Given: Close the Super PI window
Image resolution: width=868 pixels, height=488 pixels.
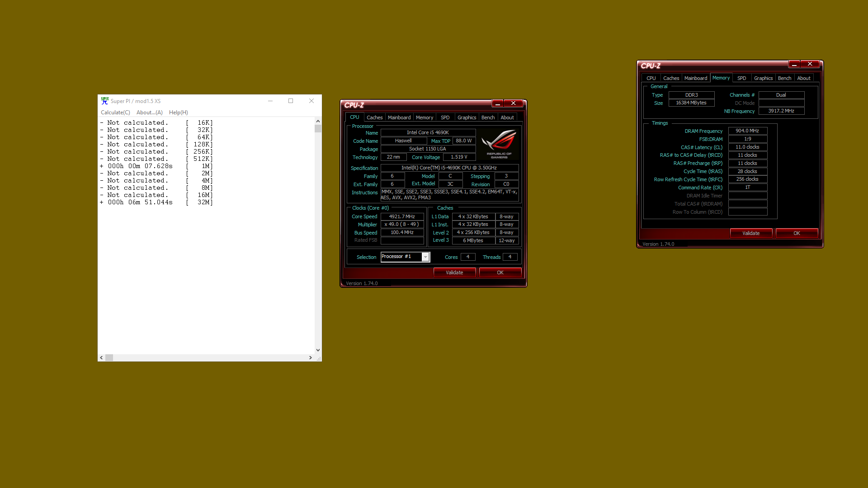Looking at the screenshot, I should pyautogui.click(x=311, y=101).
